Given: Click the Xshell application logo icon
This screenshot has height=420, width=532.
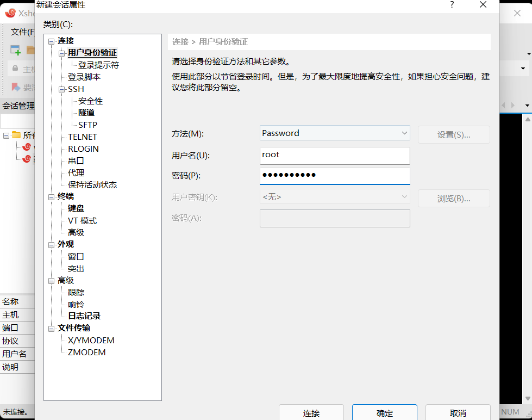Looking at the screenshot, I should coord(10,13).
